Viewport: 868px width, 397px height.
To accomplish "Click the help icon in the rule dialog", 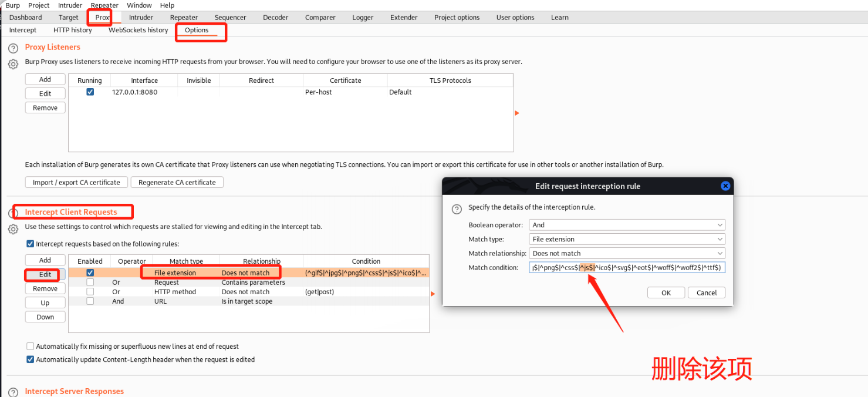I will (x=457, y=209).
